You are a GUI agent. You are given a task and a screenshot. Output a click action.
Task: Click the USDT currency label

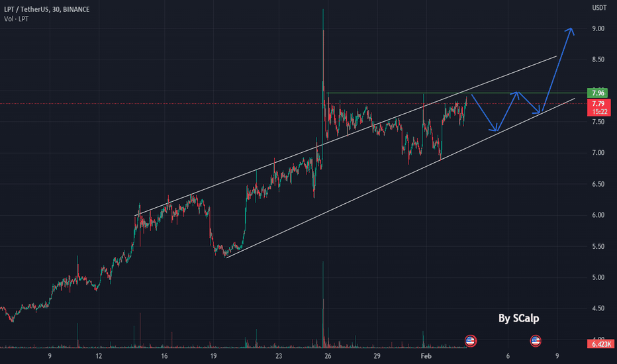[x=599, y=8]
